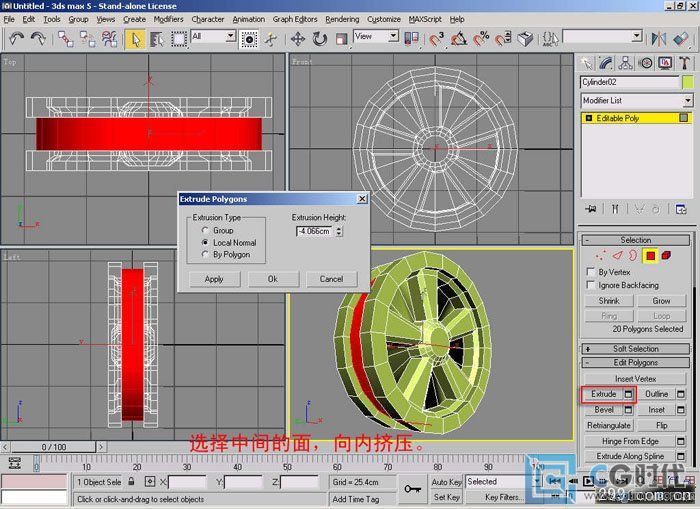
Task: Pick the Rectangular Selection Region tool
Action: 179,39
